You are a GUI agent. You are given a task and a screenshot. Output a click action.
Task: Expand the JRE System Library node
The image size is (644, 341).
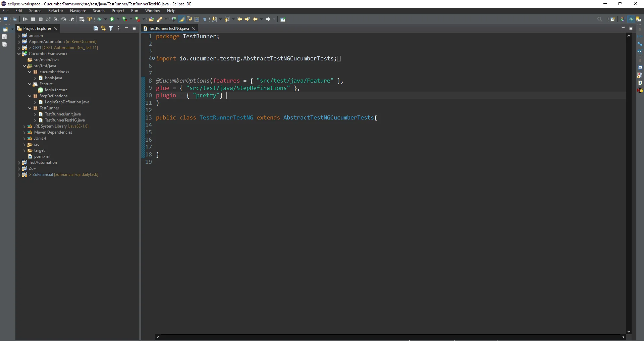25,127
